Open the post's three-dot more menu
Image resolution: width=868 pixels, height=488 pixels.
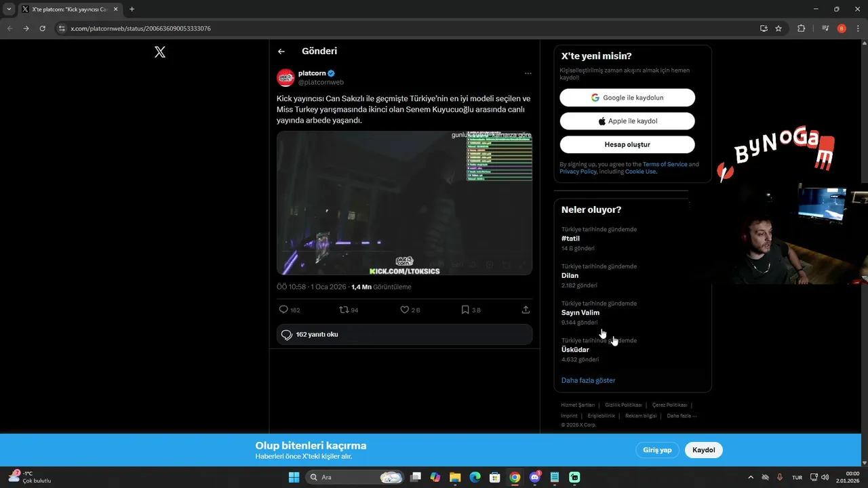528,73
